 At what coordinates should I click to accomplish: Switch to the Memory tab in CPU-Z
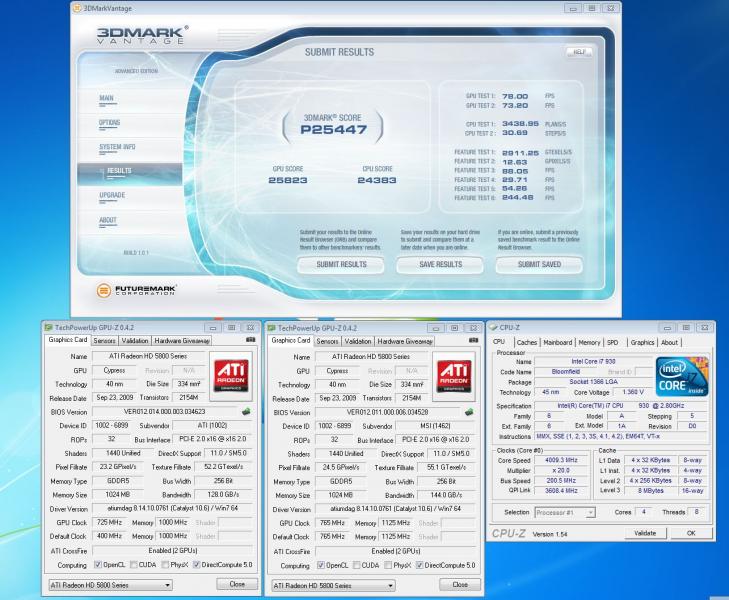click(x=589, y=342)
